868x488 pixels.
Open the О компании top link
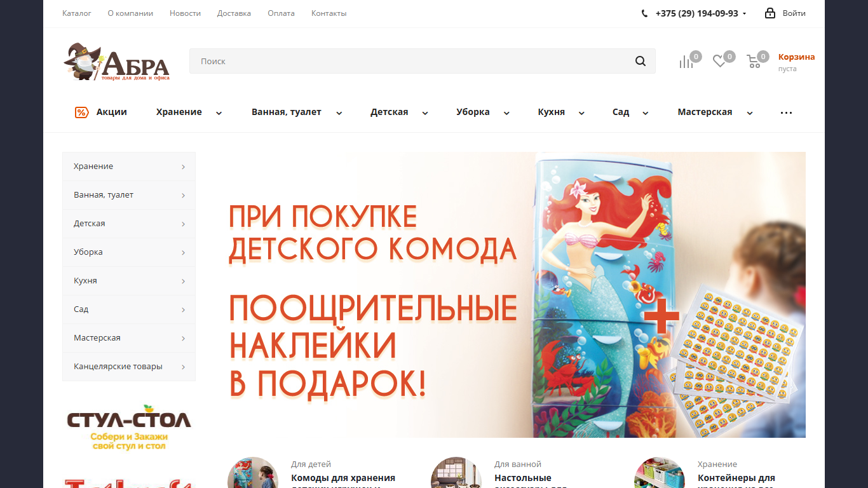point(130,13)
